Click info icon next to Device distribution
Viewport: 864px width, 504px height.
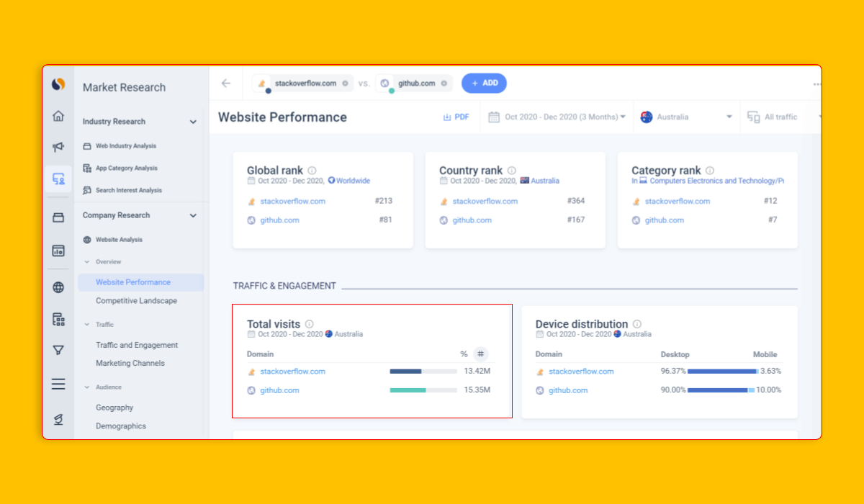coord(636,324)
